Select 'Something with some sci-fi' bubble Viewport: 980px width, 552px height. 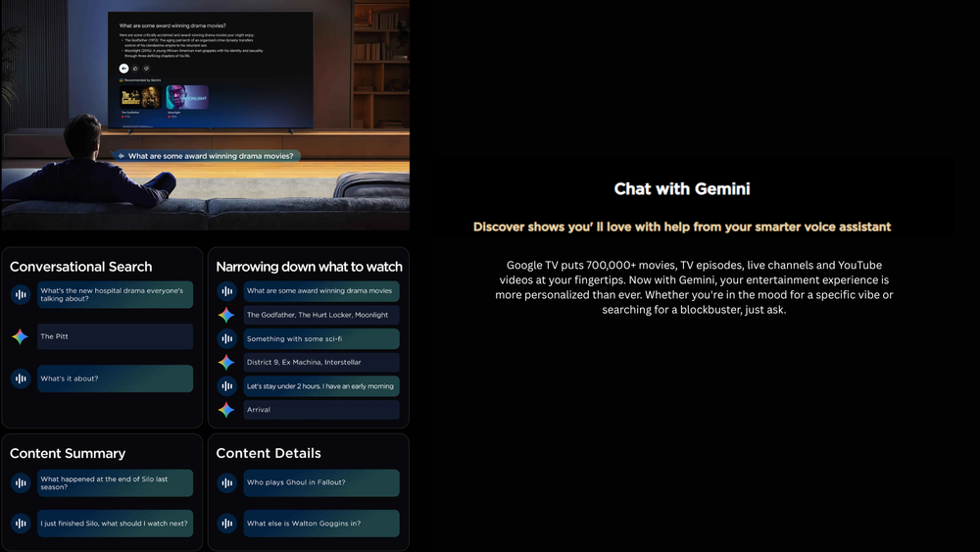321,338
